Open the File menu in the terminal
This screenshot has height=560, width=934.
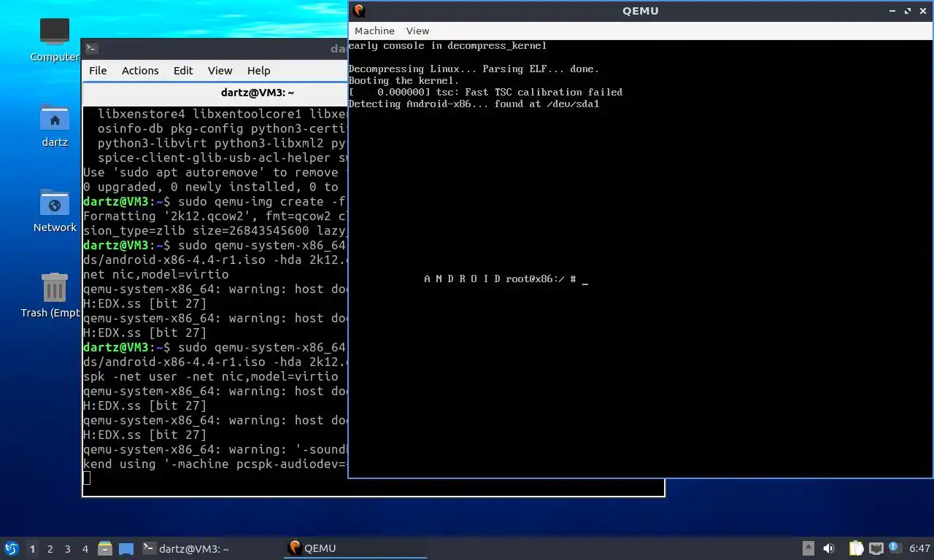point(98,70)
